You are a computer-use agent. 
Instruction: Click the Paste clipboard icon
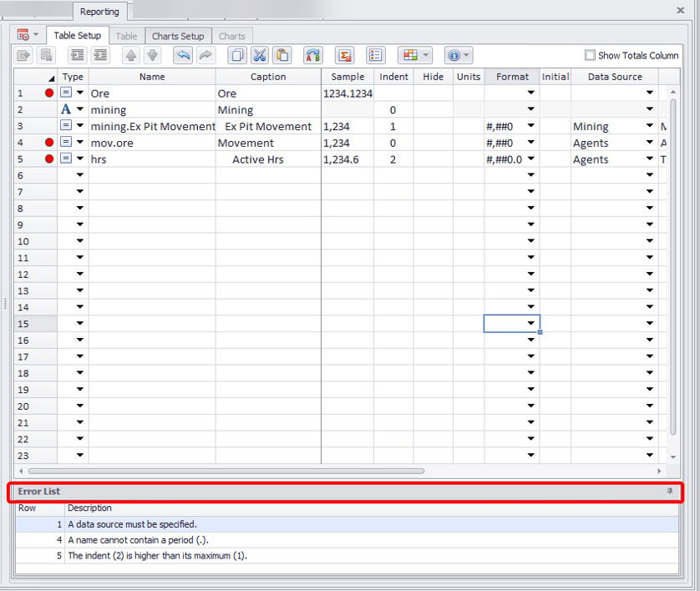click(282, 55)
